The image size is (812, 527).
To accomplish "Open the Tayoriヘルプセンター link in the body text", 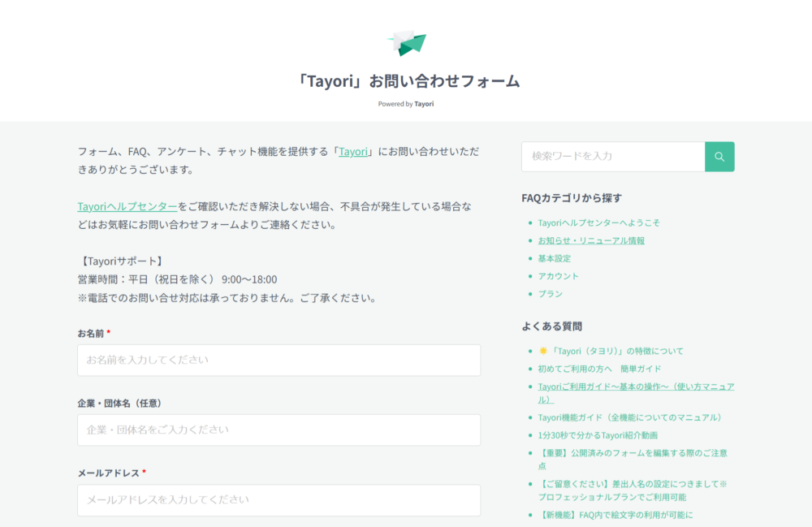I will pos(127,206).
